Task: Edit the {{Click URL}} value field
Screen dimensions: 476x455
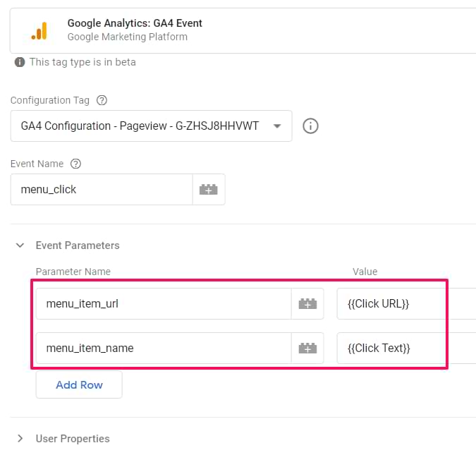Action: [406, 304]
